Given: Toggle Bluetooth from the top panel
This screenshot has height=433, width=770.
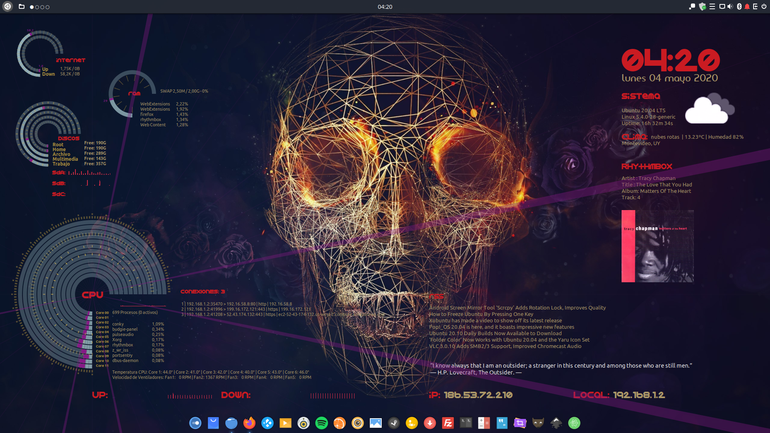Looking at the screenshot, I should click(740, 6).
